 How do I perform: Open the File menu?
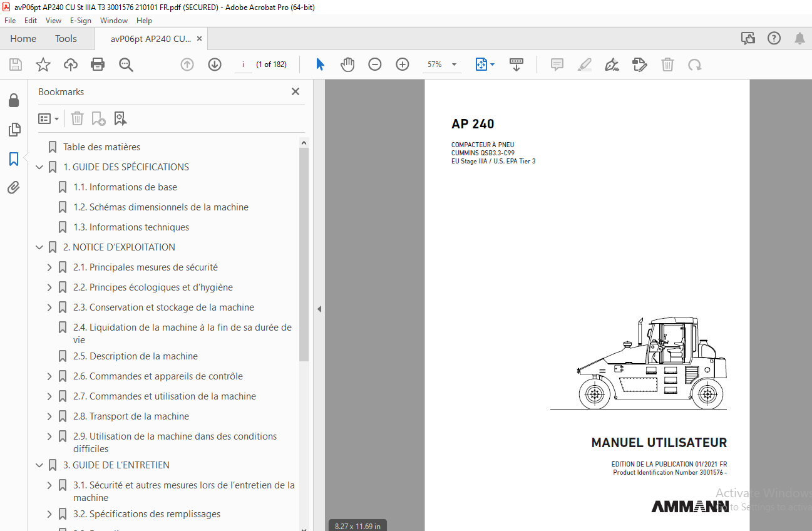tap(10, 21)
